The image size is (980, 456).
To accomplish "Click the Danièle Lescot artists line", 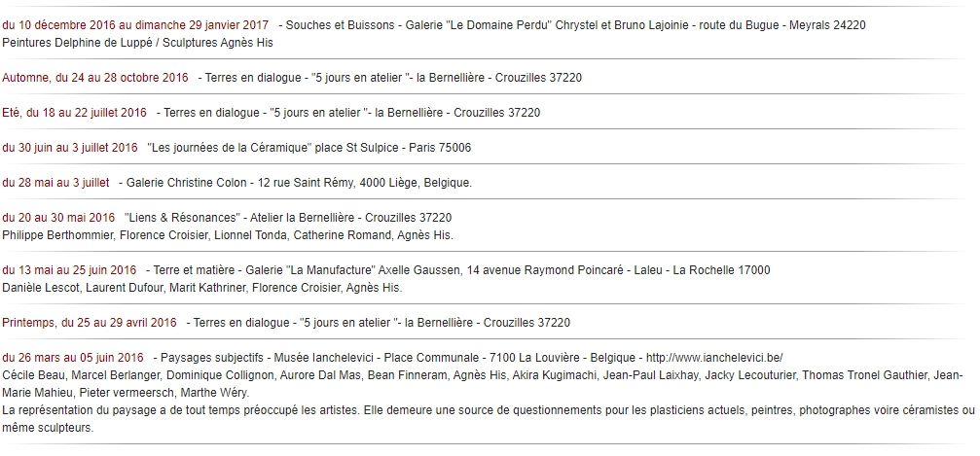I will point(202,288).
